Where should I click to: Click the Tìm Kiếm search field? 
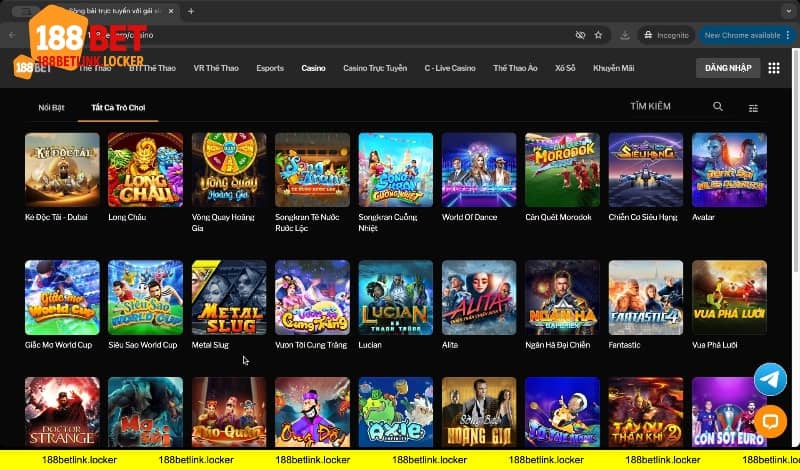click(x=660, y=106)
